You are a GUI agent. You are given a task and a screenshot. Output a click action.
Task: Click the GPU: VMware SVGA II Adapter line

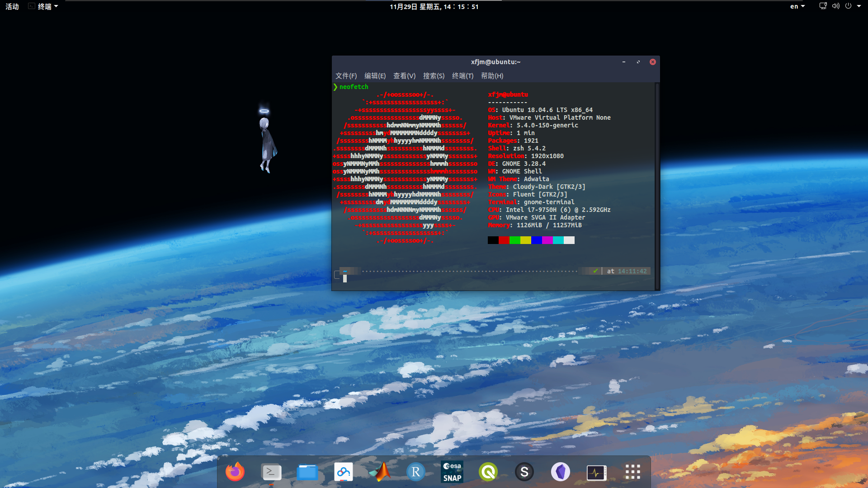(x=537, y=217)
